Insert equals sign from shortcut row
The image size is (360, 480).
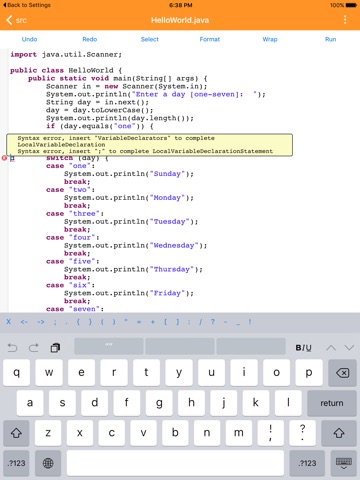click(139, 322)
